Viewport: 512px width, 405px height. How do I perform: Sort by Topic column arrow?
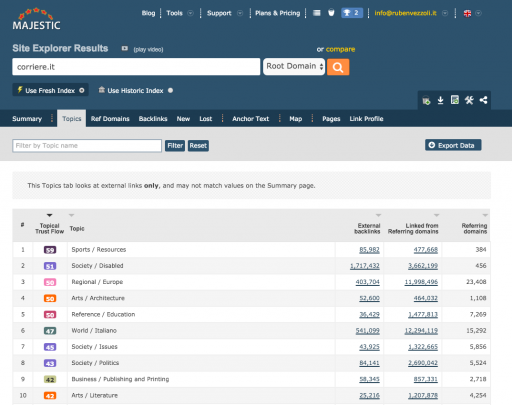(71, 215)
